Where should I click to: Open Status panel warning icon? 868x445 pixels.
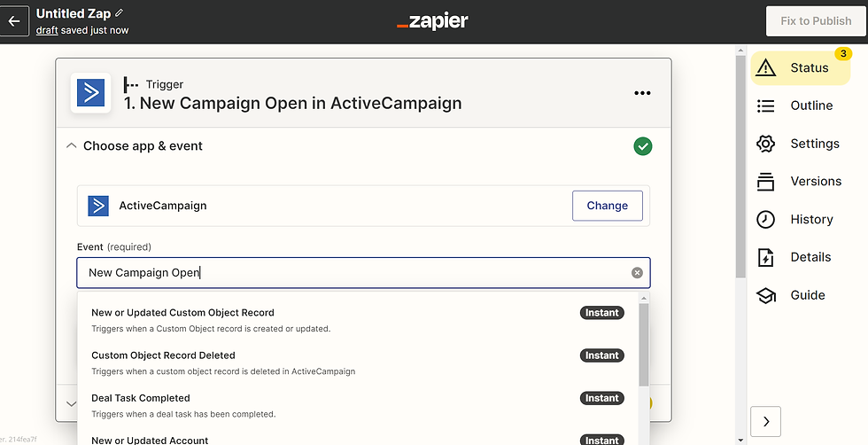[765, 67]
